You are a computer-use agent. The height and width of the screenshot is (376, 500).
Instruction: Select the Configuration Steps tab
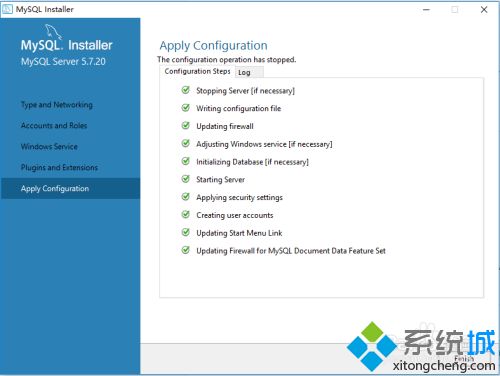tap(197, 71)
